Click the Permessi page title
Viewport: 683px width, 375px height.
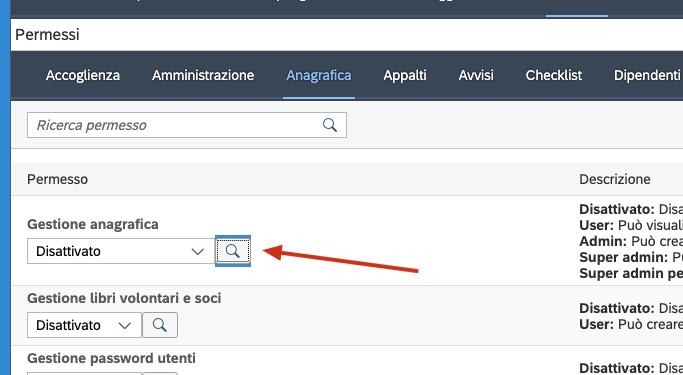click(47, 35)
